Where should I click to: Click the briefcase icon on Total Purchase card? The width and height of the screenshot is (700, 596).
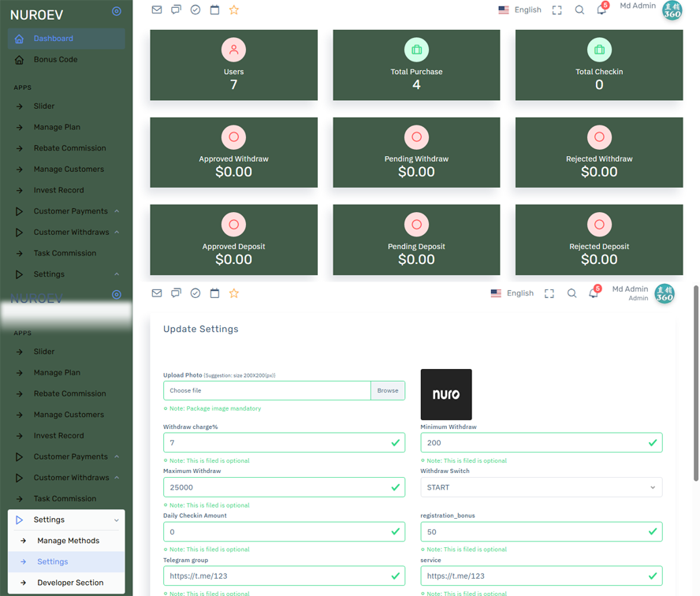point(416,50)
